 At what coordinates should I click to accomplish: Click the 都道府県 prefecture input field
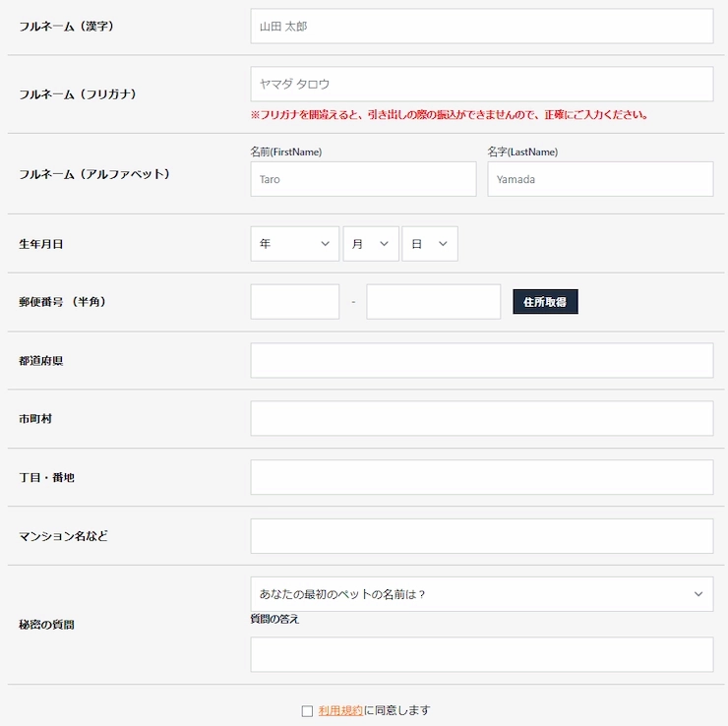tap(482, 360)
